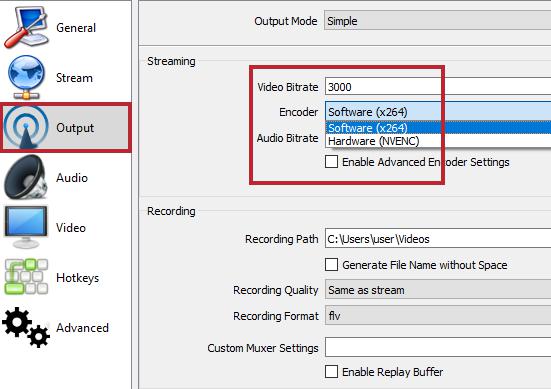Switch to the General settings label

point(76,28)
